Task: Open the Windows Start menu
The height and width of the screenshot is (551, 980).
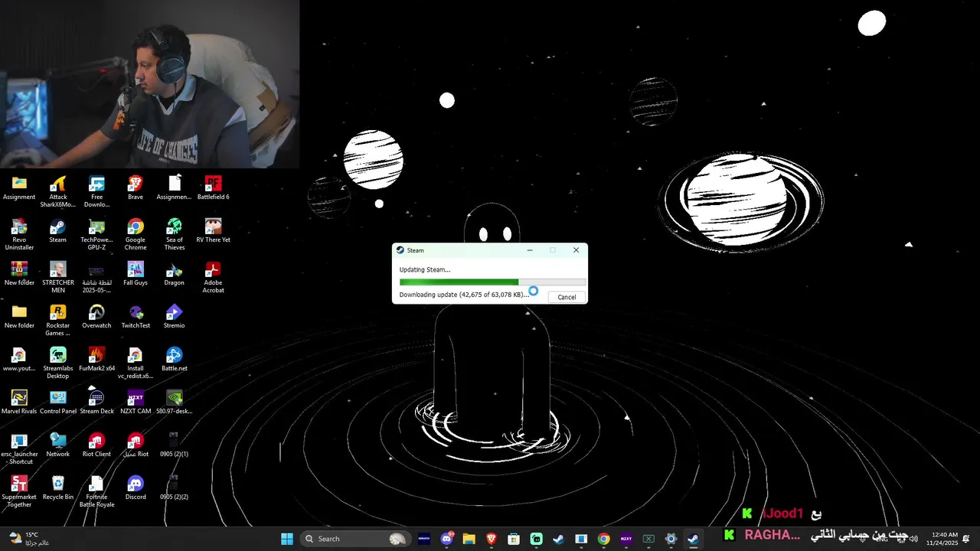Action: pos(287,539)
